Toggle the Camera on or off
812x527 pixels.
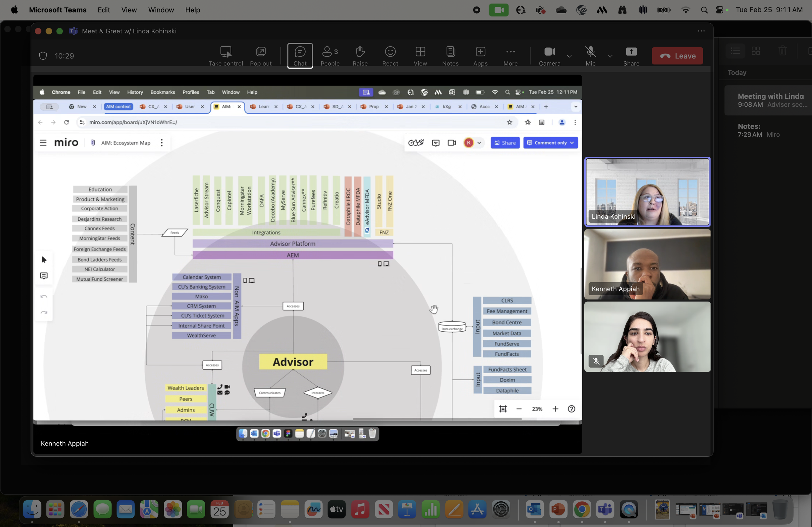(550, 56)
